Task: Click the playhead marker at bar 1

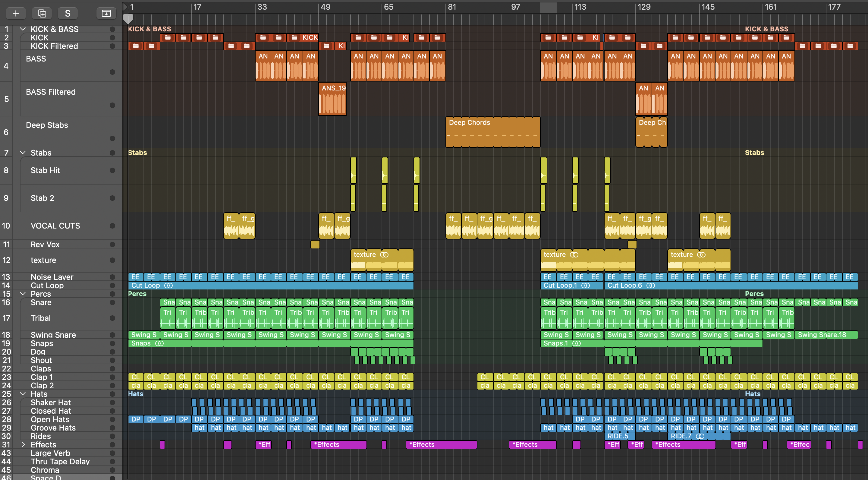Action: pyautogui.click(x=128, y=18)
